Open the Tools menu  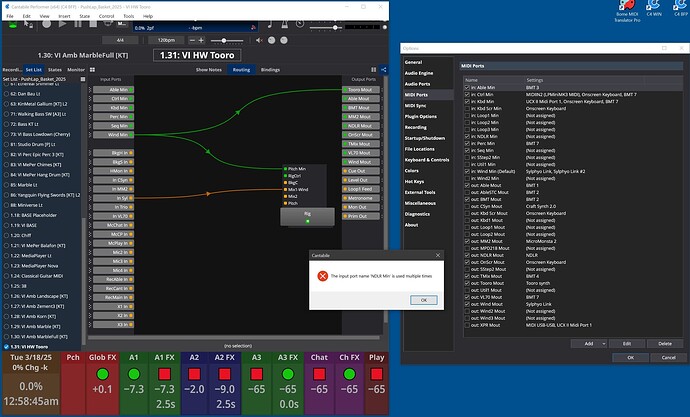[x=128, y=16]
